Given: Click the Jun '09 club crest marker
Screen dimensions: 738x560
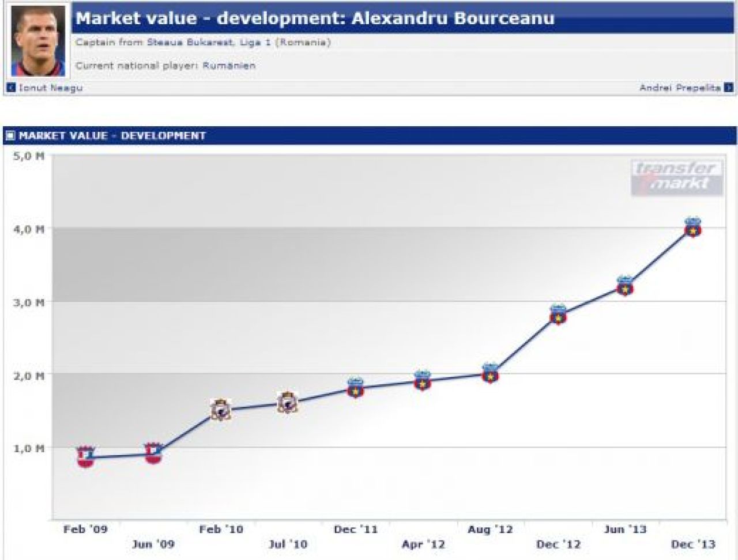Looking at the screenshot, I should point(153,453).
